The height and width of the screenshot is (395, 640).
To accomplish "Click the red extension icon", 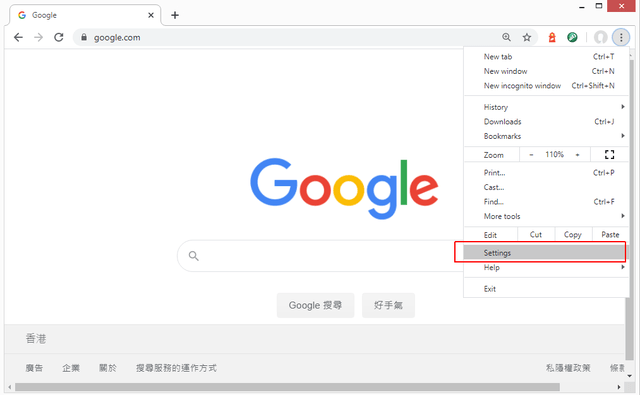I will coord(552,38).
